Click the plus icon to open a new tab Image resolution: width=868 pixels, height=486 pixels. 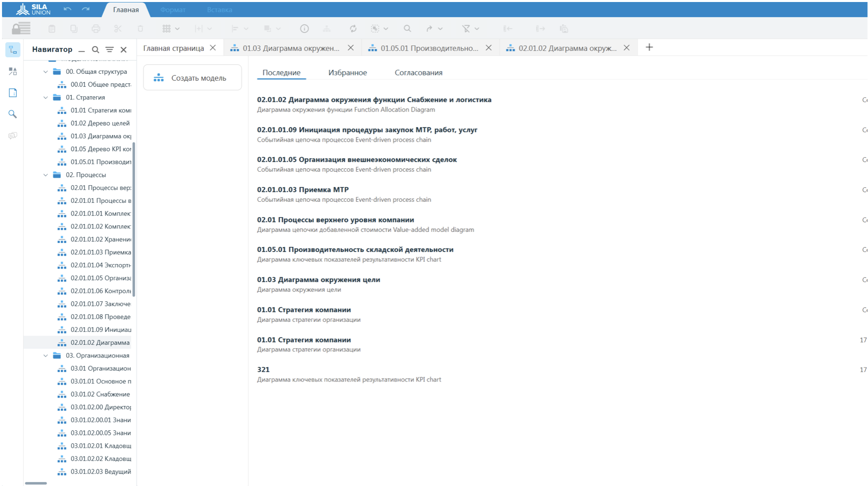click(649, 47)
